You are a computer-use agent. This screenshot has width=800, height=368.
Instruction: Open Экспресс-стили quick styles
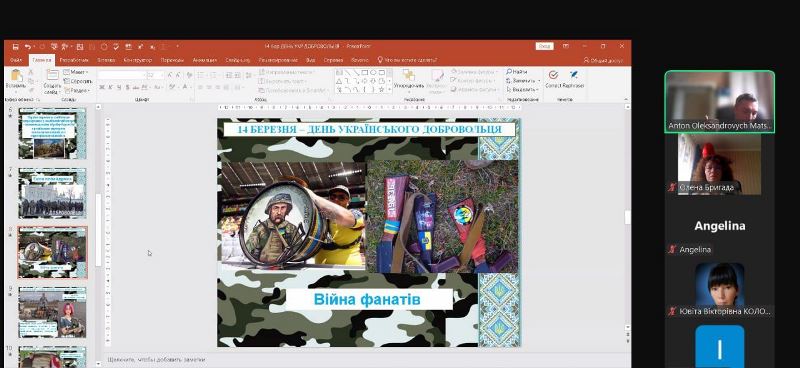coord(437,82)
